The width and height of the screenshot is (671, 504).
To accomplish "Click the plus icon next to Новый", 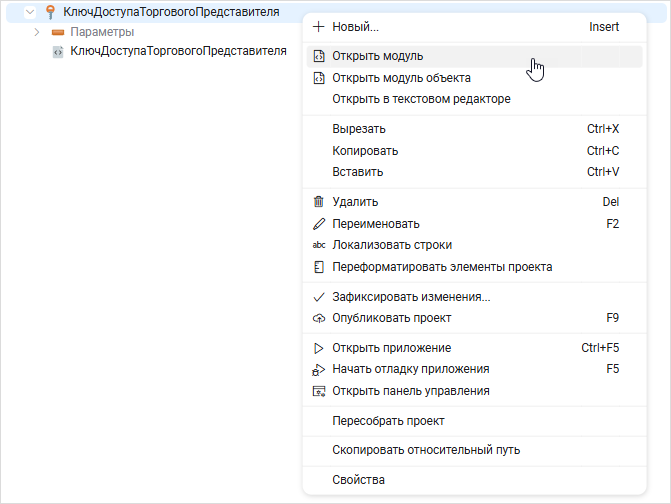I will (x=318, y=27).
